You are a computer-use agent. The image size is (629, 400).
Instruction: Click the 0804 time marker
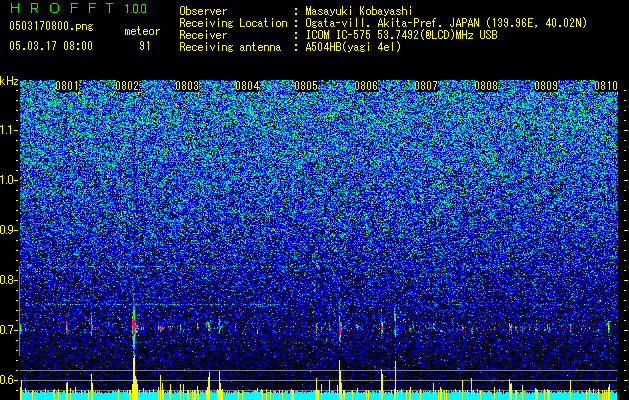pyautogui.click(x=247, y=86)
